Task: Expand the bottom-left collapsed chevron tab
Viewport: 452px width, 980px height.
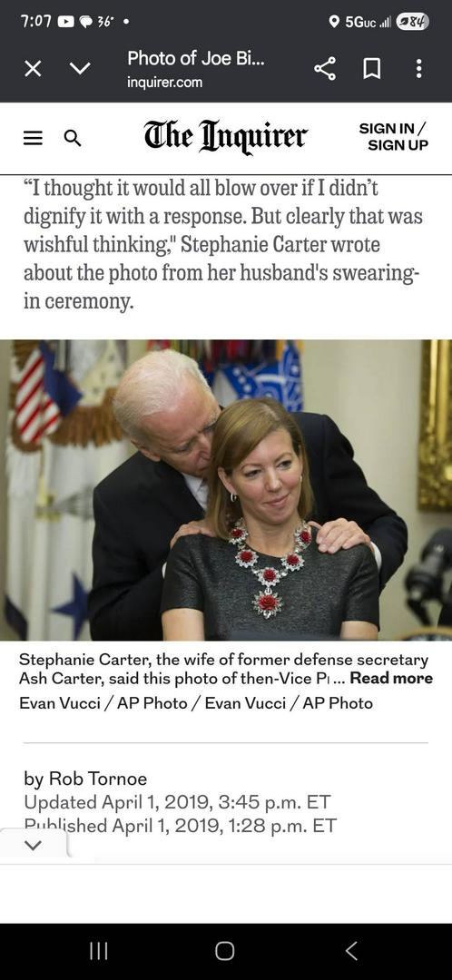Action: pyautogui.click(x=34, y=845)
